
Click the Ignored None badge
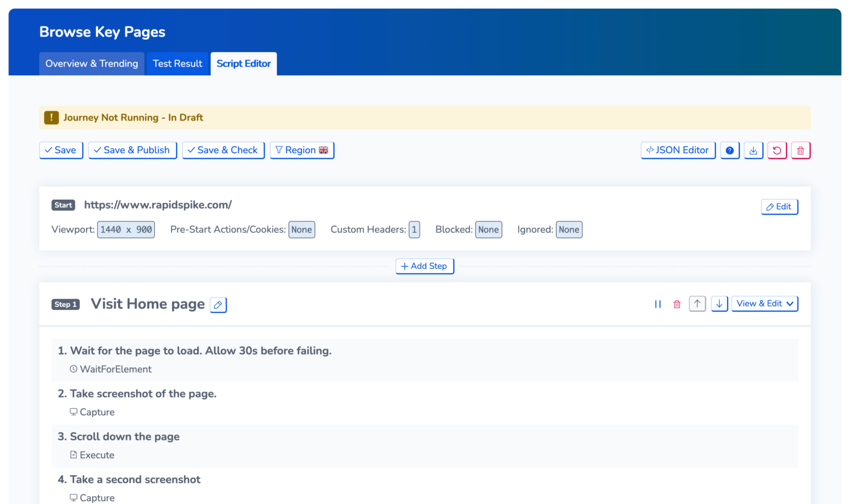[x=569, y=230]
